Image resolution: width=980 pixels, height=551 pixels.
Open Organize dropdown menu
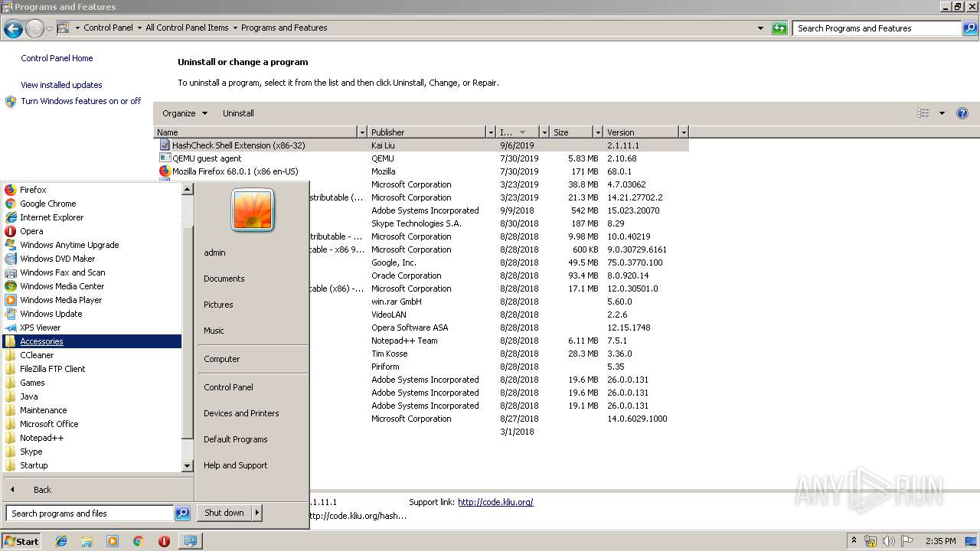(185, 113)
